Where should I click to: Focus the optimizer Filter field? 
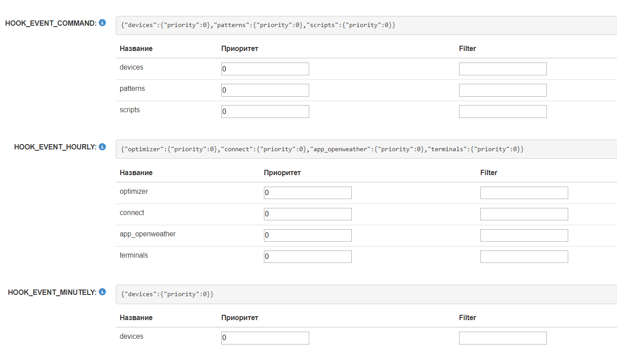(x=524, y=193)
